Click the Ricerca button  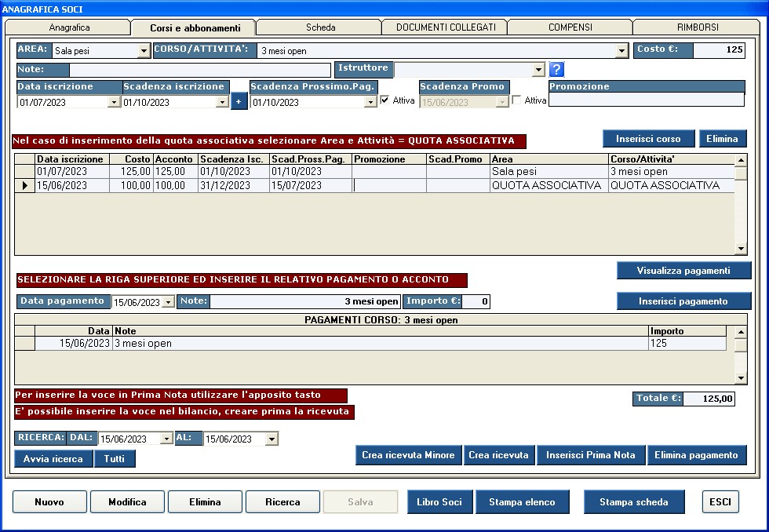tap(282, 502)
